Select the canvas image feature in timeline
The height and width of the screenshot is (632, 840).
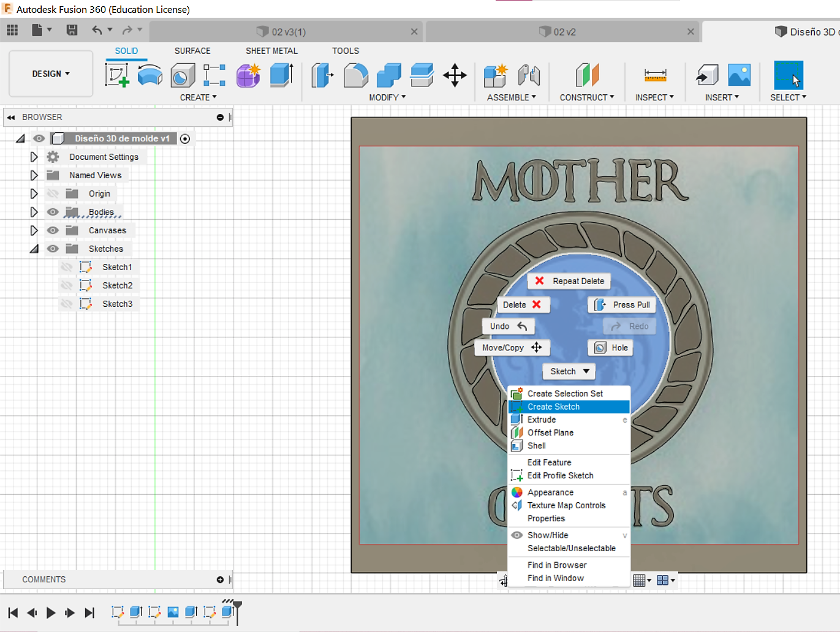click(173, 612)
